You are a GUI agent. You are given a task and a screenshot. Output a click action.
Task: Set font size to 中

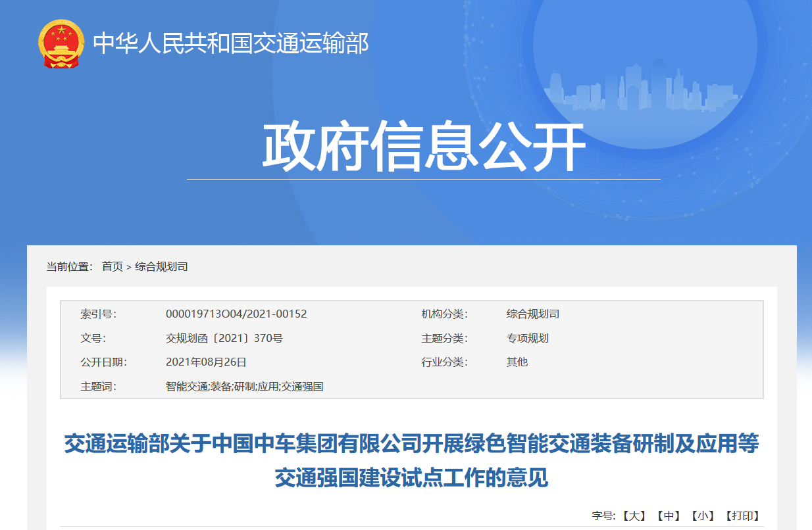pyautogui.click(x=668, y=516)
